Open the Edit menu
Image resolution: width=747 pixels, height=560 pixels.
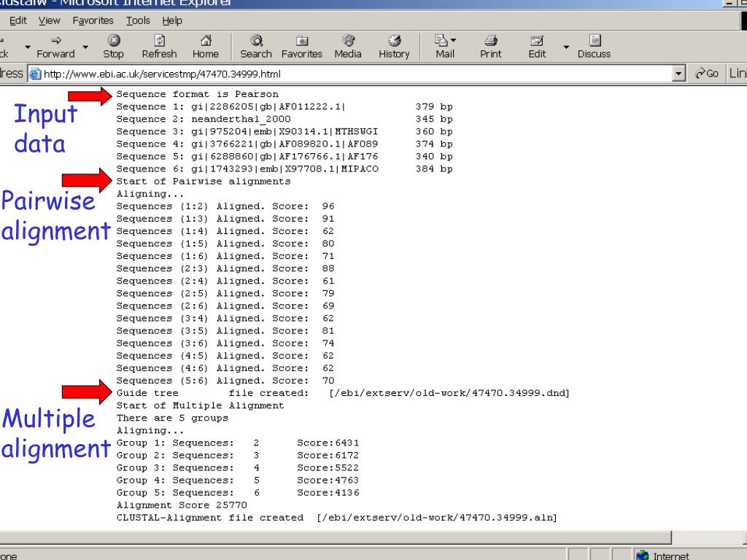(18, 20)
